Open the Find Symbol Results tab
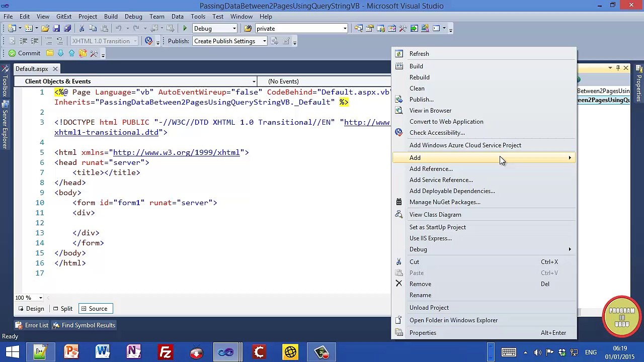 (x=85, y=325)
